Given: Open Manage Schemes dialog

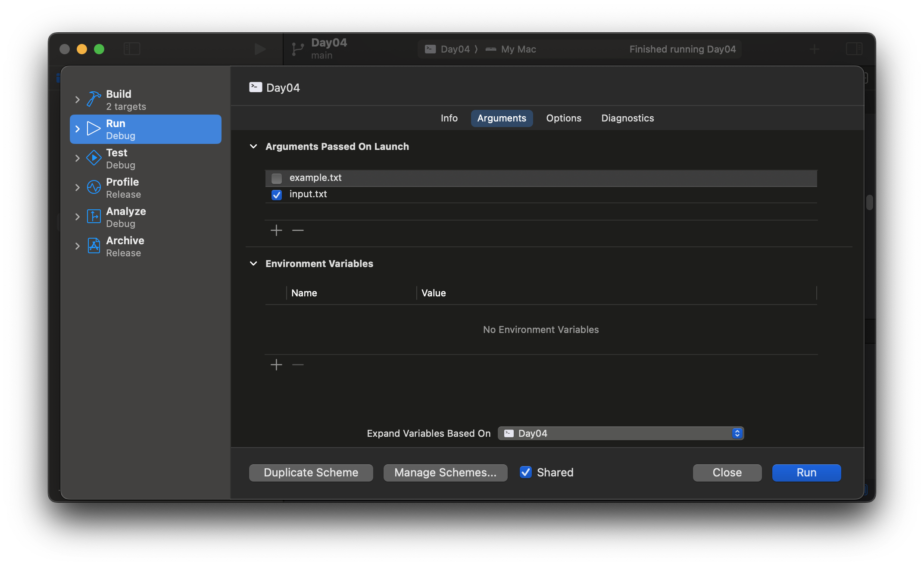Looking at the screenshot, I should point(445,473).
